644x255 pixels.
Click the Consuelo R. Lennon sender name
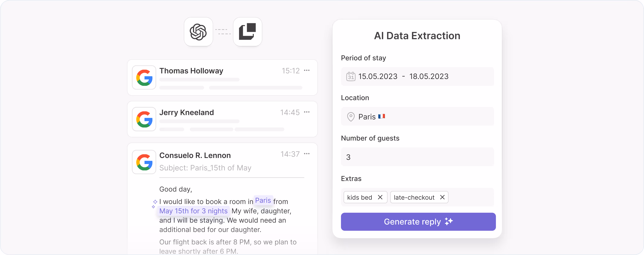pyautogui.click(x=195, y=155)
